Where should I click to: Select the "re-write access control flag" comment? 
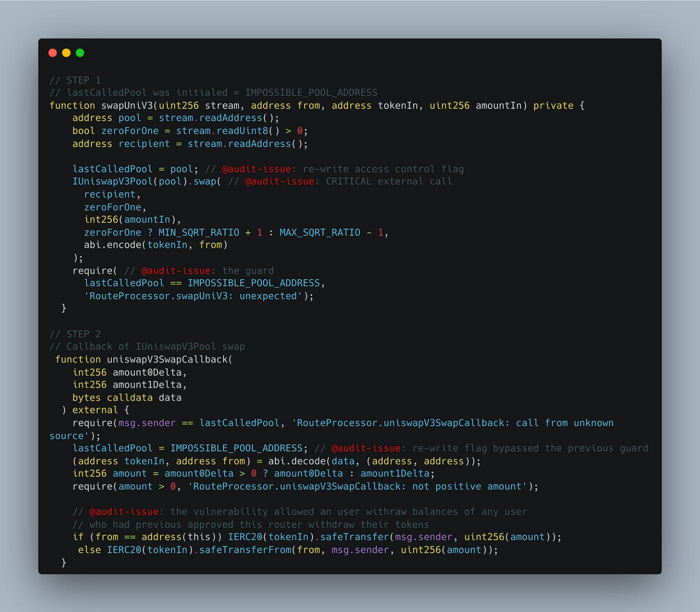click(x=383, y=169)
